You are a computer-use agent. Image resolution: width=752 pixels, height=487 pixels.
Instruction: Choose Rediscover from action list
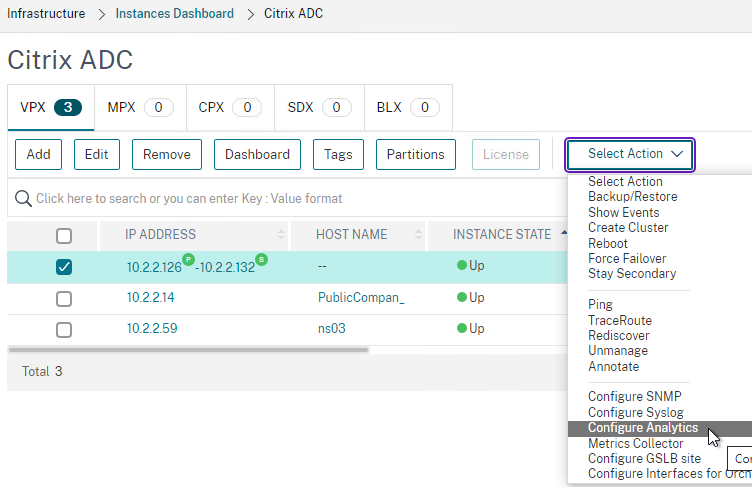click(x=619, y=335)
